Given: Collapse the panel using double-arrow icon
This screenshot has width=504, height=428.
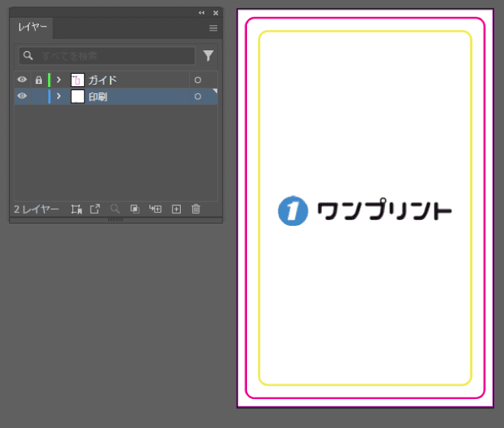Looking at the screenshot, I should coord(202,13).
